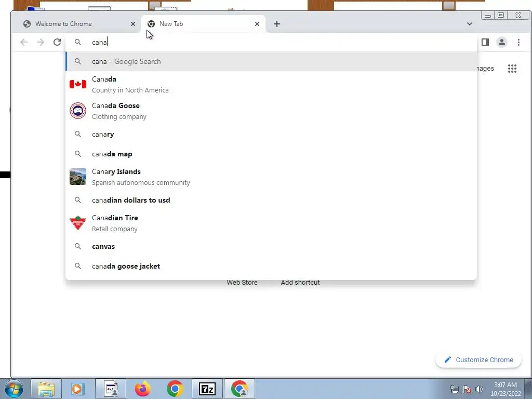This screenshot has height=399, width=532.
Task: Close the Welcome to Chrome tab
Action: click(133, 24)
